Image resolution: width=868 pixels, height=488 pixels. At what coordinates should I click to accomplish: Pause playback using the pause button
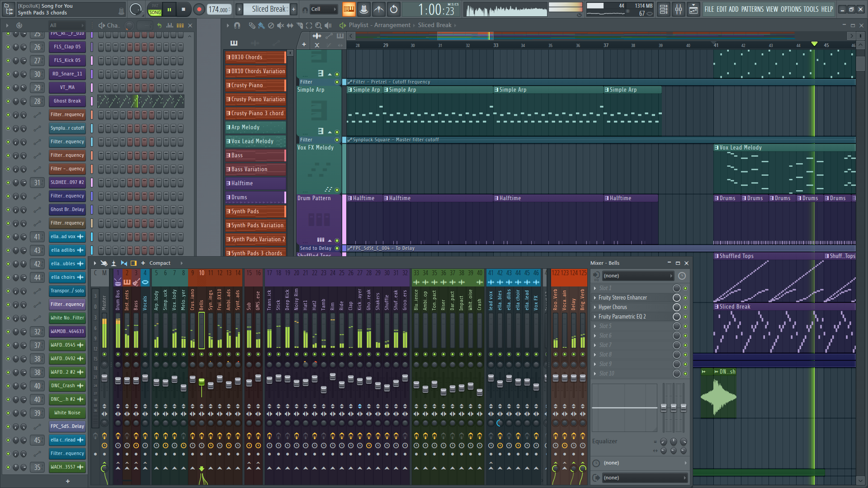point(170,9)
